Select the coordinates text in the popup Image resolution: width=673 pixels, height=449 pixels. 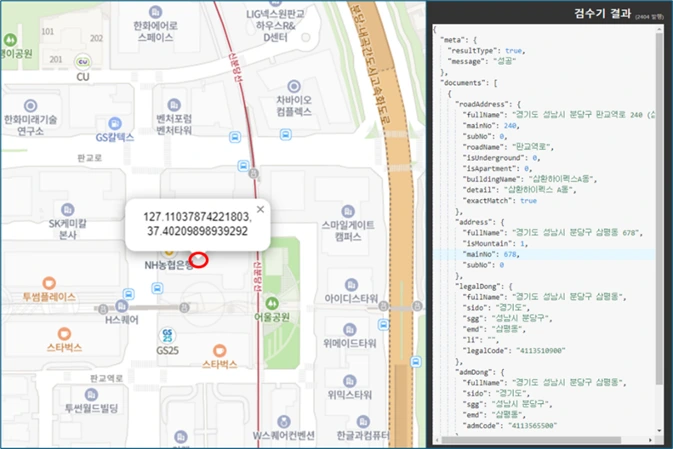pos(197,224)
